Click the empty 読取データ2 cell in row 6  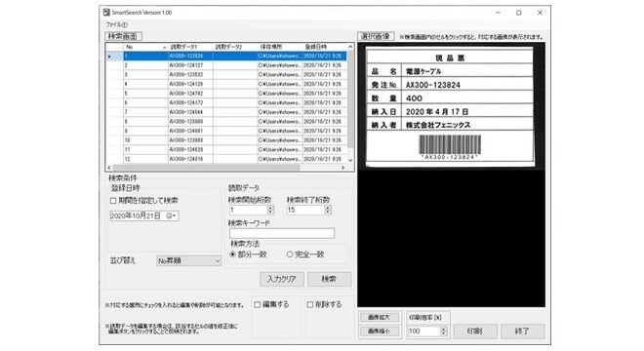click(x=235, y=102)
